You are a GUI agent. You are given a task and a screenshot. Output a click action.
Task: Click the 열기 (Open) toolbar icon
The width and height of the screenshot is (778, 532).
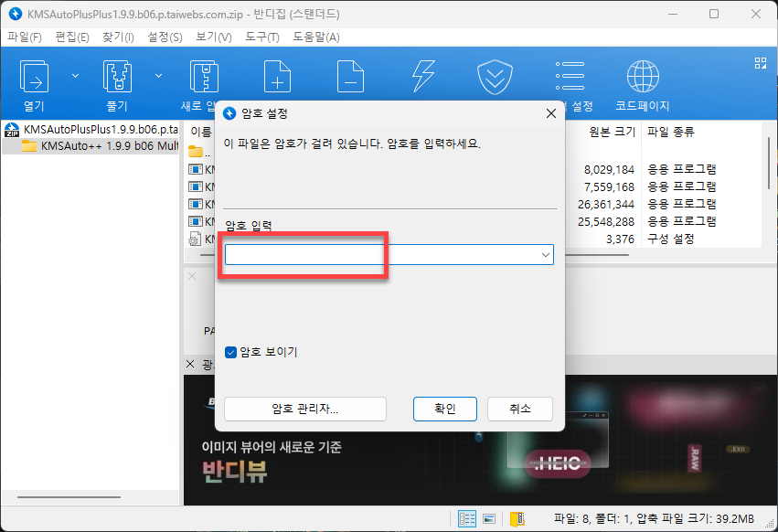[34, 77]
